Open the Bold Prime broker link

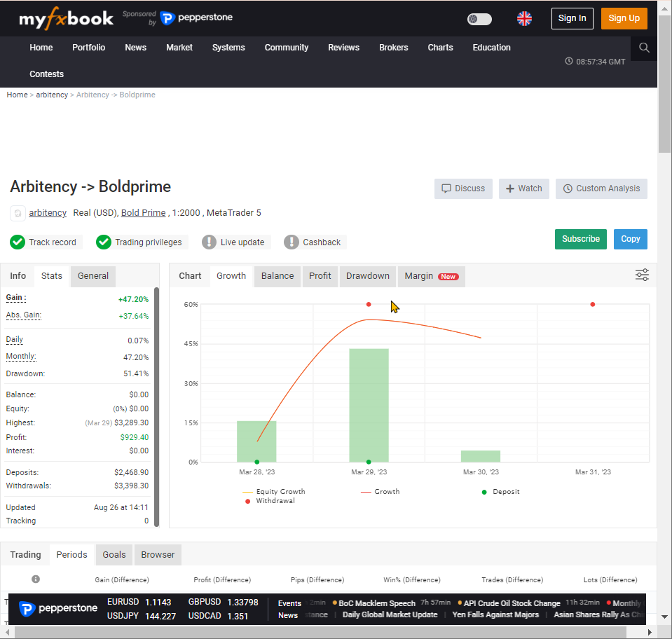pyautogui.click(x=143, y=213)
